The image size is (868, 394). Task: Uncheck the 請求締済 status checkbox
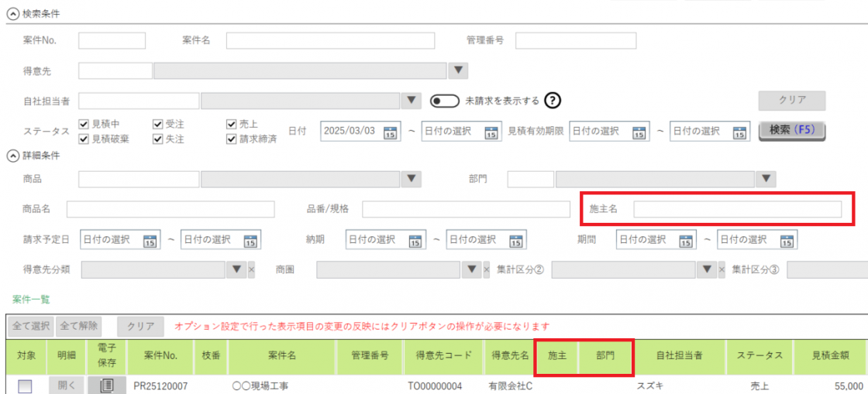231,139
